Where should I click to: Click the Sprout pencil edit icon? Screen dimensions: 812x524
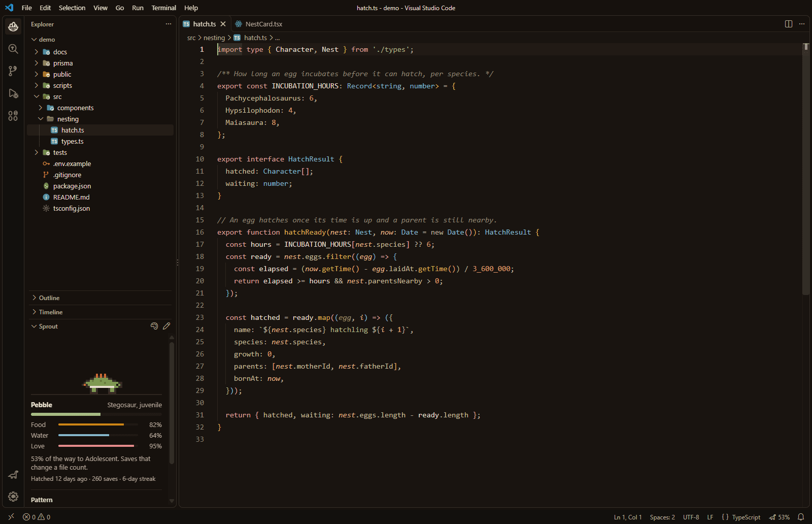pyautogui.click(x=166, y=326)
